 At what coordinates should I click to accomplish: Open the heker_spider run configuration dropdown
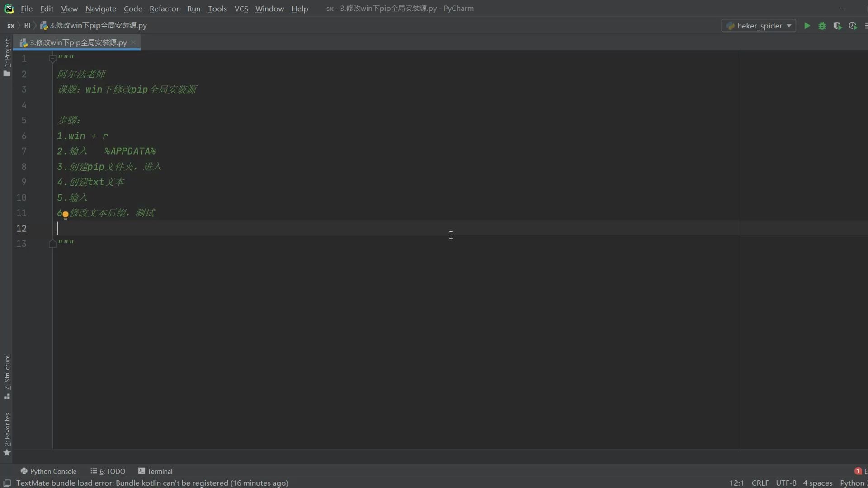point(759,26)
